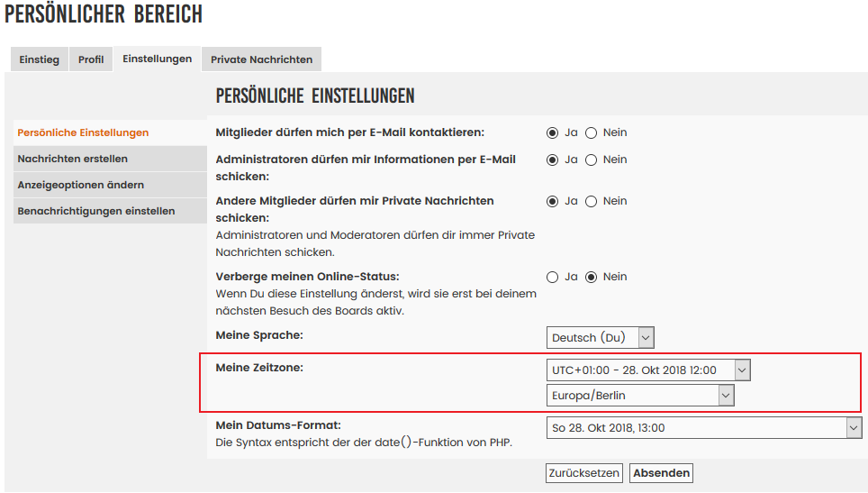Select 'Nein' for member e-mail contact
The width and height of the screenshot is (868, 493).
(592, 132)
